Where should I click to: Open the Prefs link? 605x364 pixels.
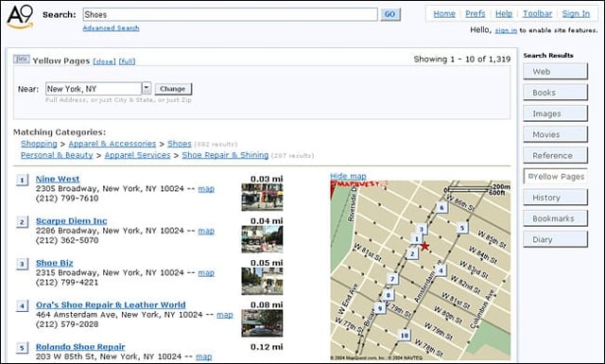tap(475, 14)
